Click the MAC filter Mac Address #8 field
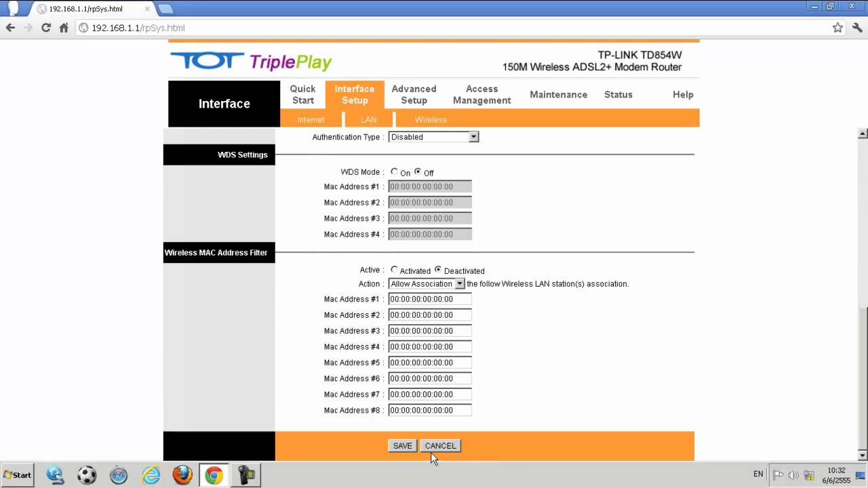Viewport: 868px width, 488px height. [430, 410]
